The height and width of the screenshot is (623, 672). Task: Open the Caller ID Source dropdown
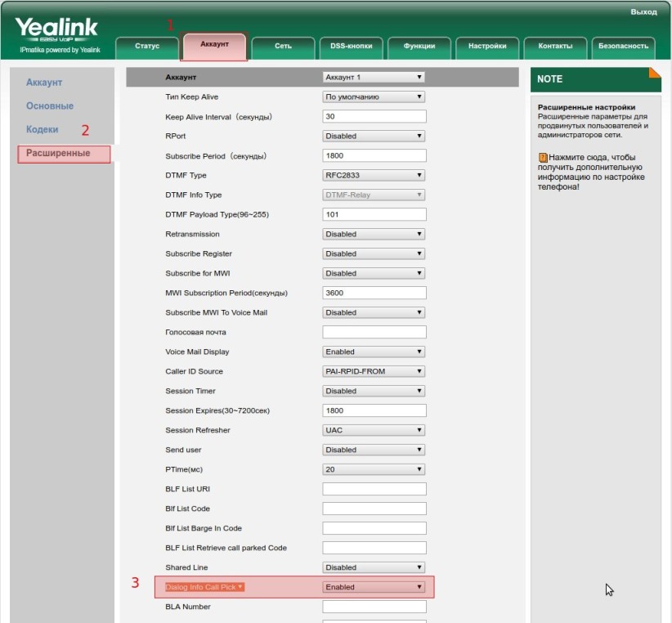(x=374, y=371)
